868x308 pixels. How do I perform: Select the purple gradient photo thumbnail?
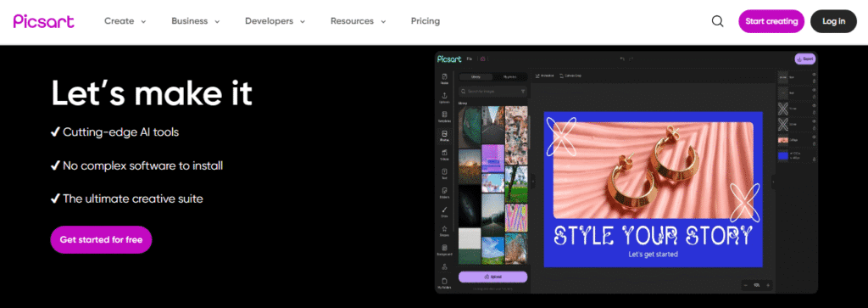[x=492, y=159]
